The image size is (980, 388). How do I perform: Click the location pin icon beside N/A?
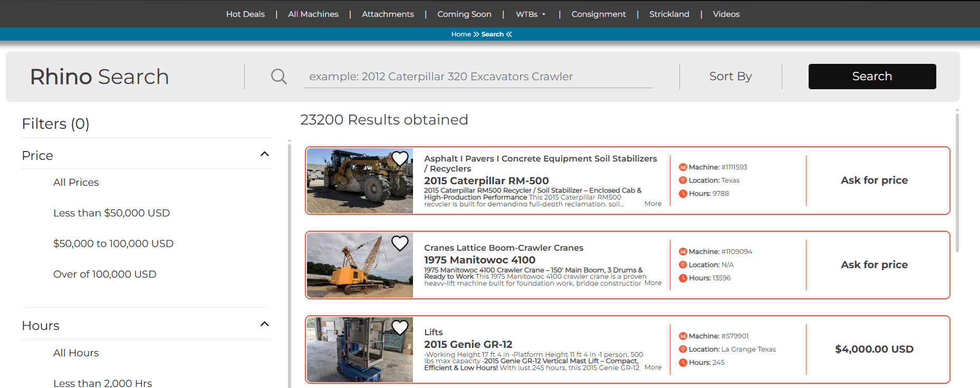tap(683, 265)
